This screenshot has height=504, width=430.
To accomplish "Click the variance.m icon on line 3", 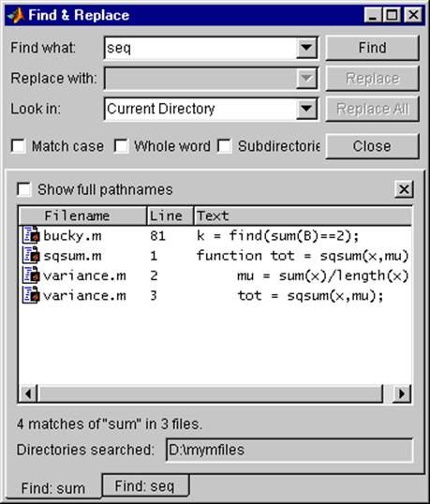I will 31,295.
